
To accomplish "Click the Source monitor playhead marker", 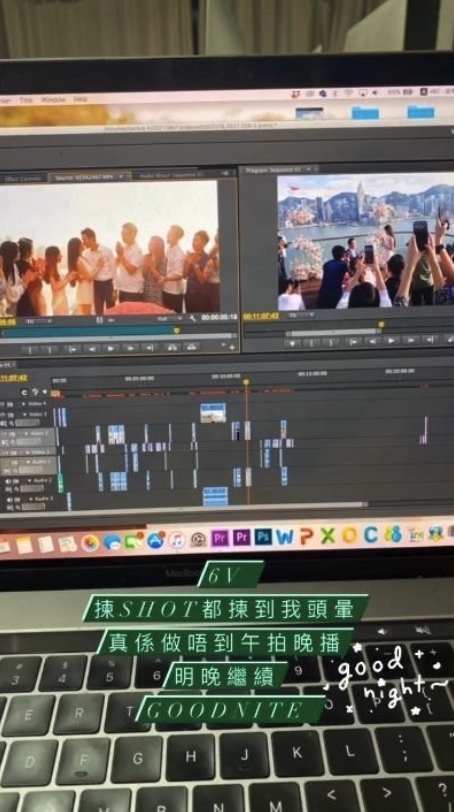I will 177,330.
